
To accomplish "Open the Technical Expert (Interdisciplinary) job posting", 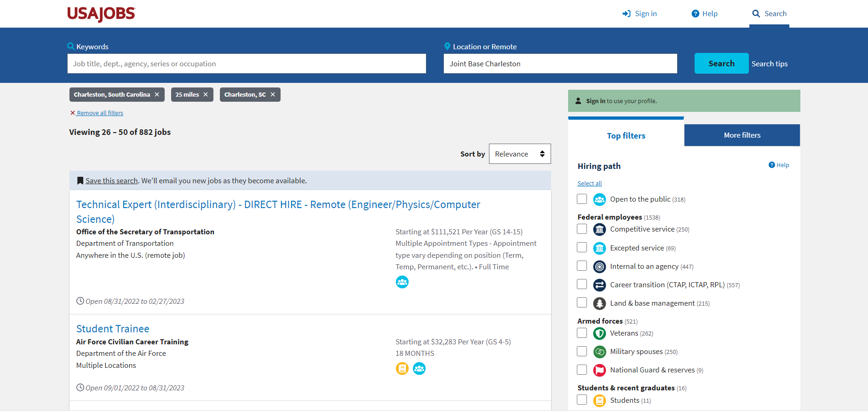I will coord(278,211).
